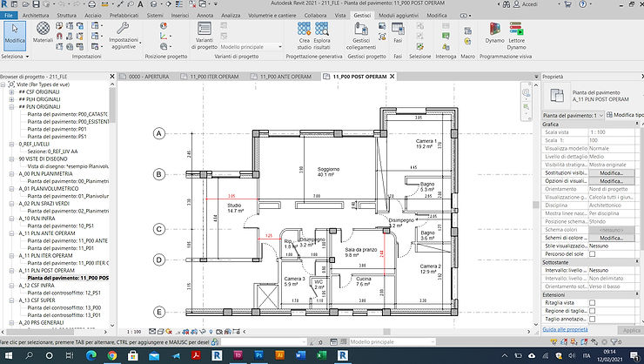644x364 pixels.
Task: Collapse the A_12 CSF INFRA node
Action: click(x=11, y=286)
